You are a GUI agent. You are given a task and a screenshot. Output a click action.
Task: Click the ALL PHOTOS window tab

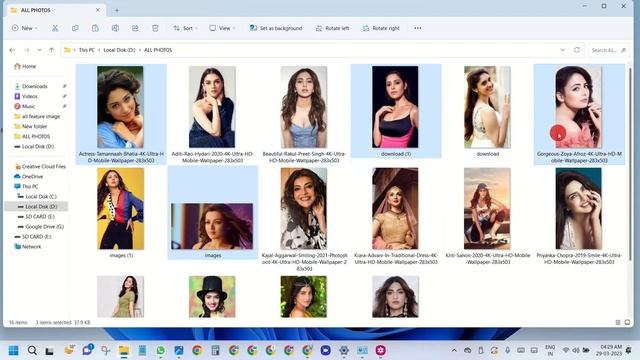tap(55, 10)
